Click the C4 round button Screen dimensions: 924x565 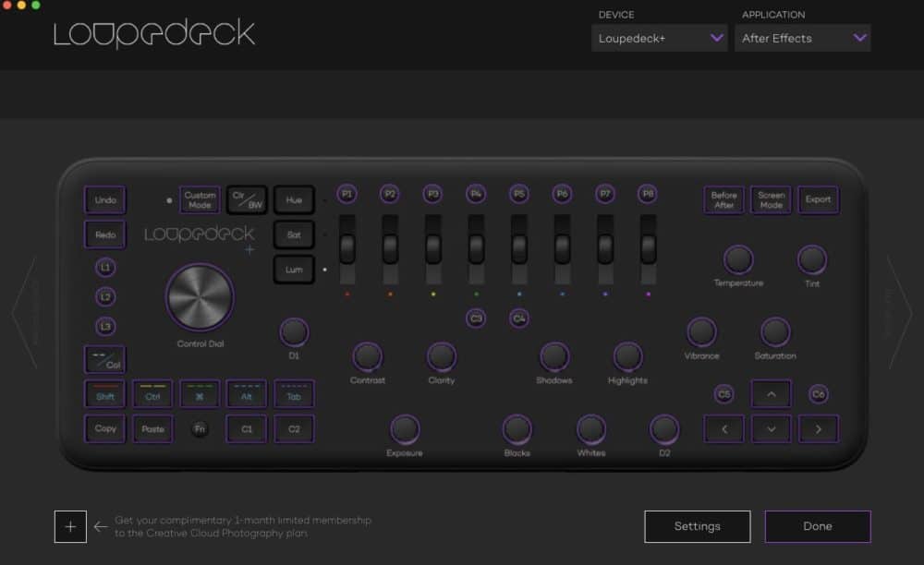519,319
